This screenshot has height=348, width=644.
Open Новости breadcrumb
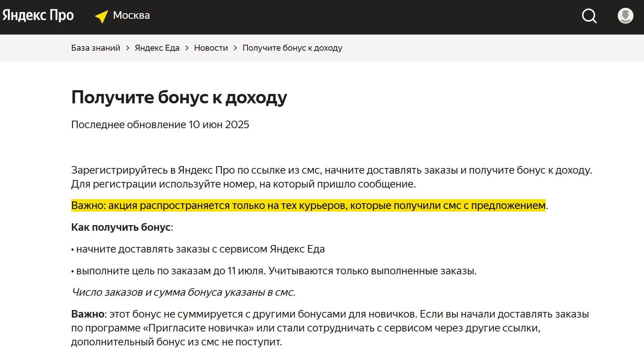pos(211,48)
